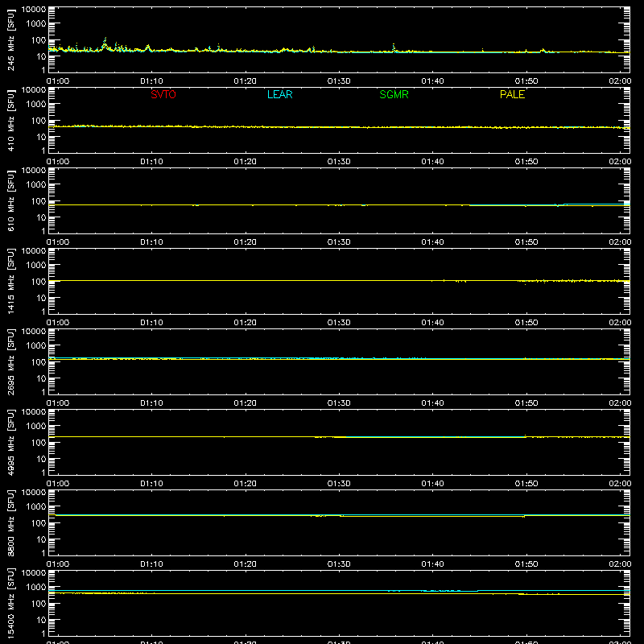The height and width of the screenshot is (644, 644).
Task: Select the 4995 MHz [SFU] axis title
Action: [x=11, y=443]
